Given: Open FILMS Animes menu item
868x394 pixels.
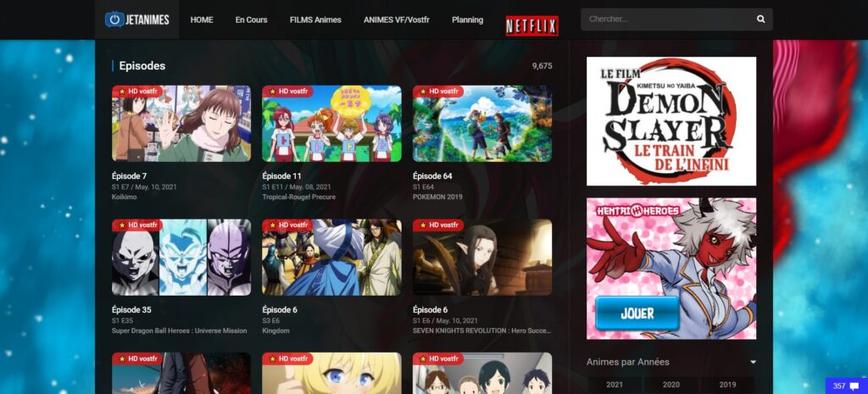Looking at the screenshot, I should point(315,19).
